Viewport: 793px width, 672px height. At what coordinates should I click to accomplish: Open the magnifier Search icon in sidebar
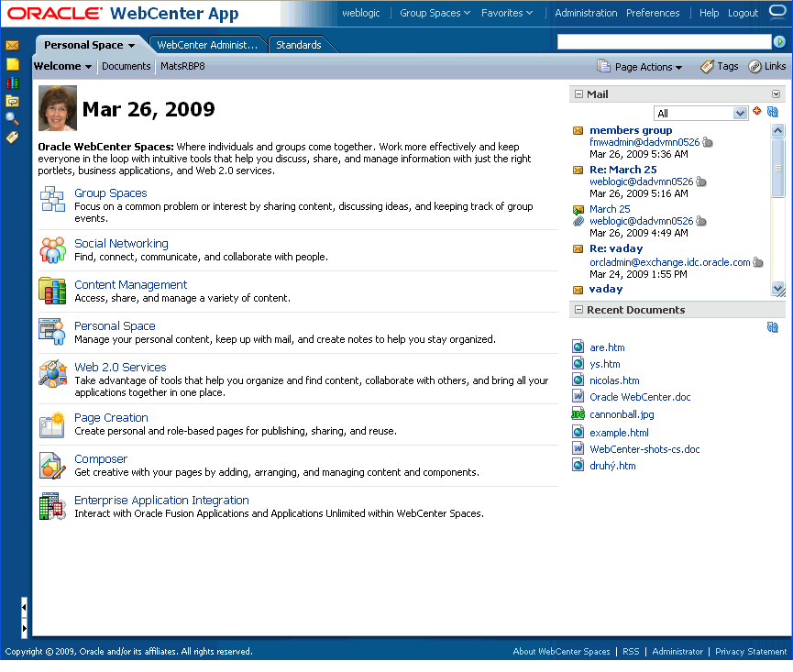(12, 119)
